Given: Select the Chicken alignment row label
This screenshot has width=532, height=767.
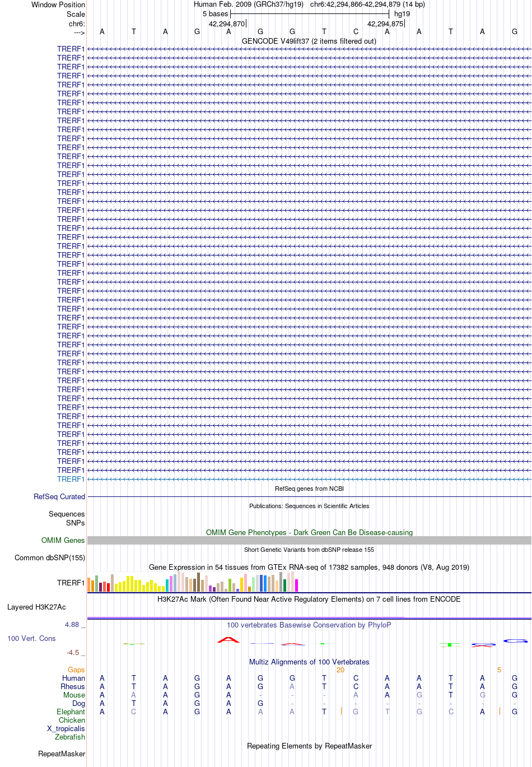Looking at the screenshot, I should click(x=72, y=720).
